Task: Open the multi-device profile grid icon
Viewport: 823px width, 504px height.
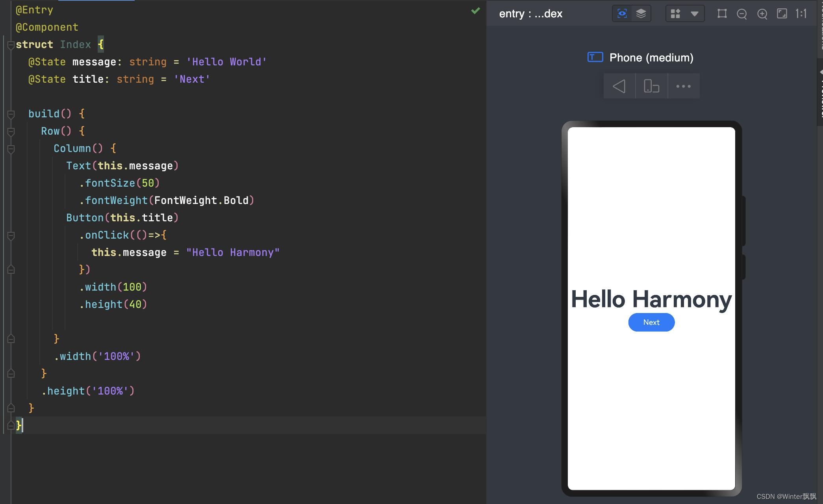Action: [x=675, y=14]
